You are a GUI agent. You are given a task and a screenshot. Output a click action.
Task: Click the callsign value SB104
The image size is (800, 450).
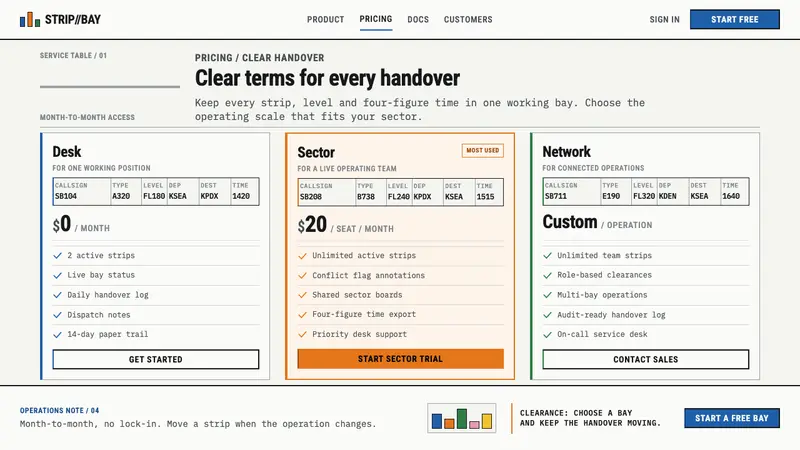(66, 196)
